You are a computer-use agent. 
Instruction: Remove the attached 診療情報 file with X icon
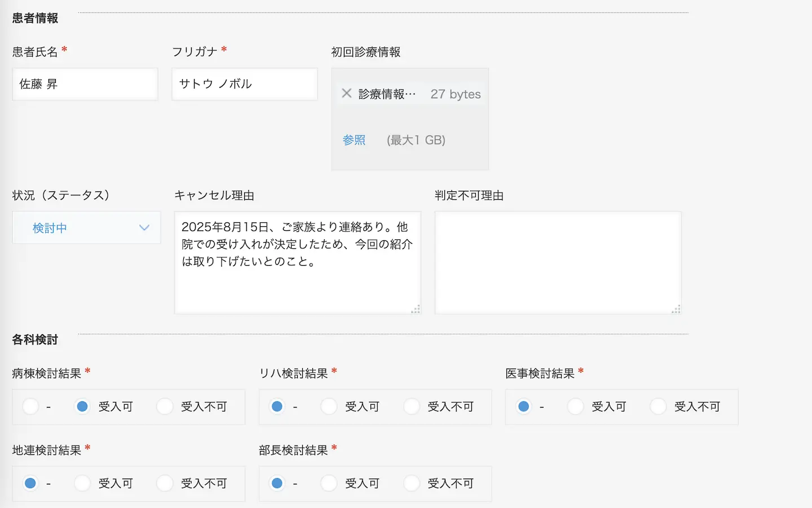click(x=347, y=94)
